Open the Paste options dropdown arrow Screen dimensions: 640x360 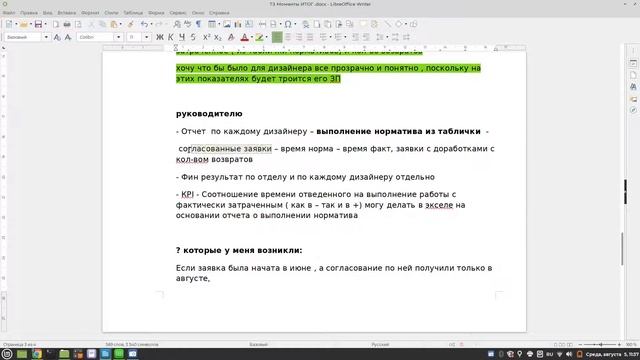121,24
